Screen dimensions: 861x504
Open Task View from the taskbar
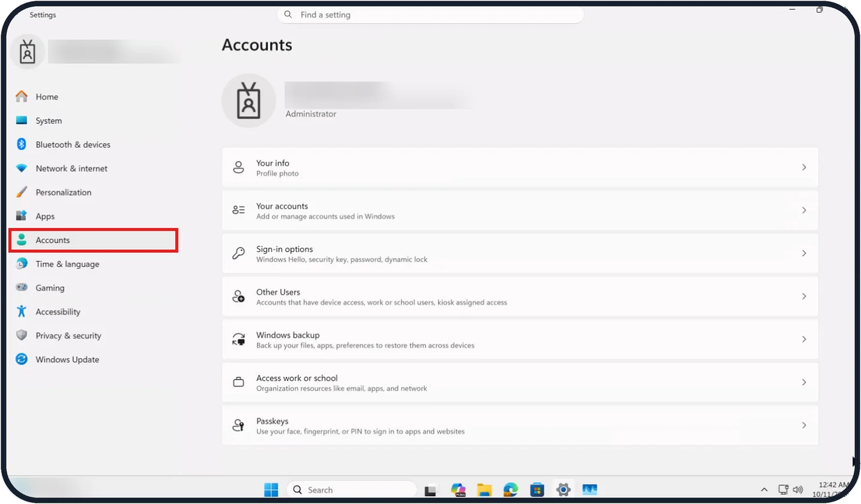[430, 490]
